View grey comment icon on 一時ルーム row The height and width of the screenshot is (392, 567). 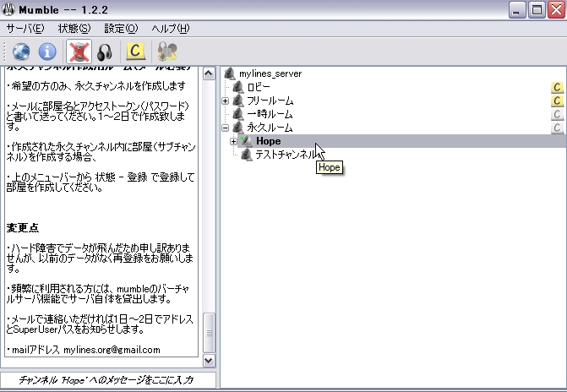(x=557, y=114)
